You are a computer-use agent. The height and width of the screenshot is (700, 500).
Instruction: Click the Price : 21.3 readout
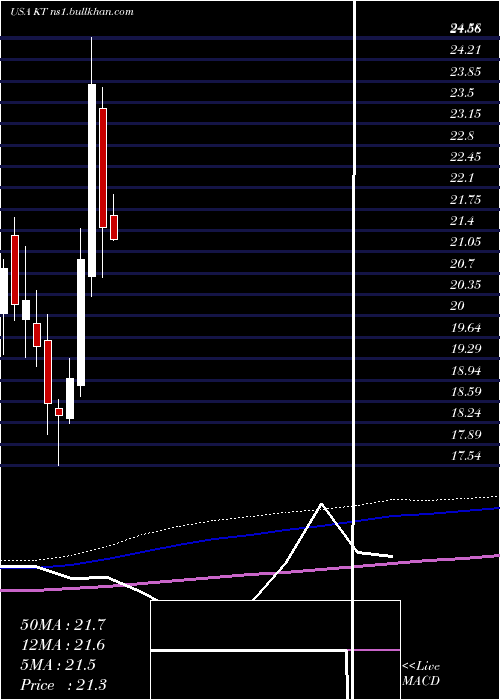click(63, 685)
